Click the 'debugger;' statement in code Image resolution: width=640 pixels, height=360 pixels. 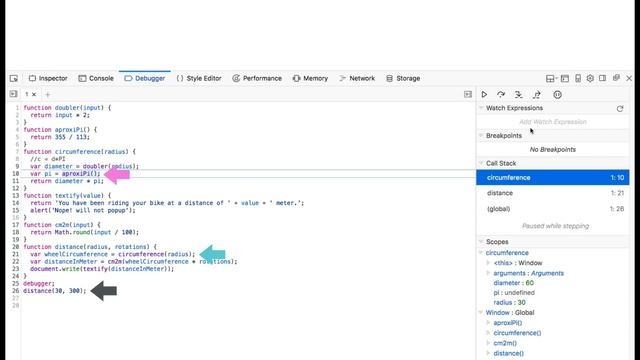[x=39, y=283]
